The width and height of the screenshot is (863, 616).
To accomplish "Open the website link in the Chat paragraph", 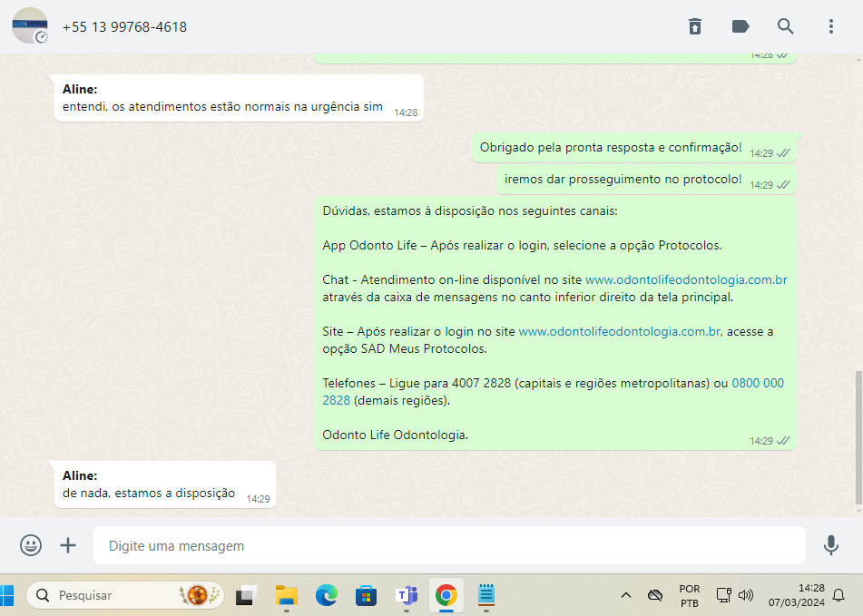I will point(685,279).
